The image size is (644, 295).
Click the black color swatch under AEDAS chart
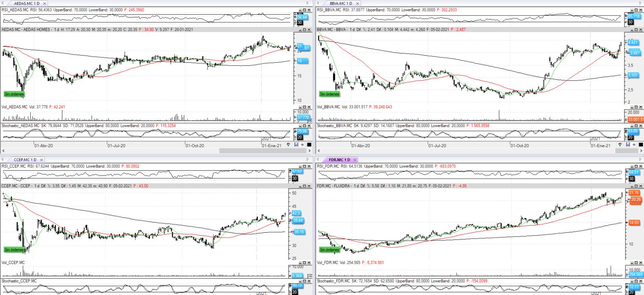(309, 145)
